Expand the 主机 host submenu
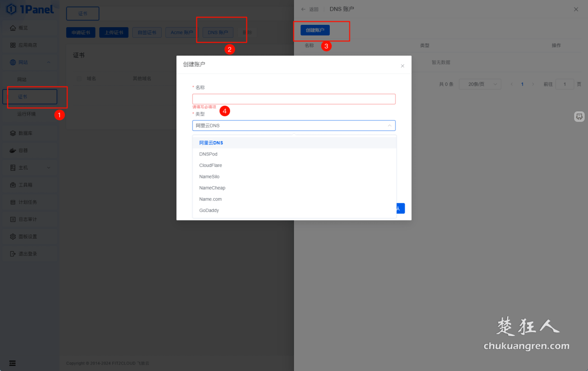The image size is (588, 371). pos(49,168)
